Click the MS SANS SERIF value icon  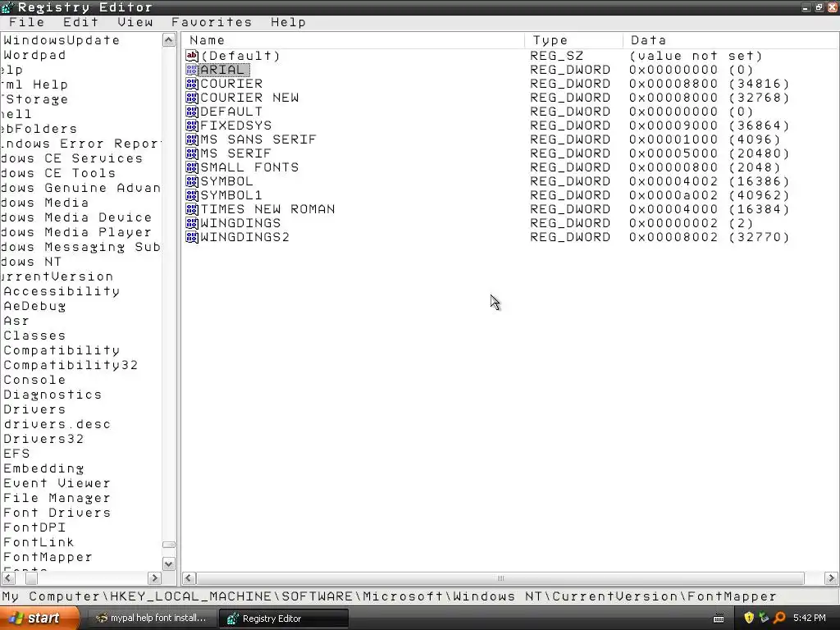pyautogui.click(x=192, y=139)
